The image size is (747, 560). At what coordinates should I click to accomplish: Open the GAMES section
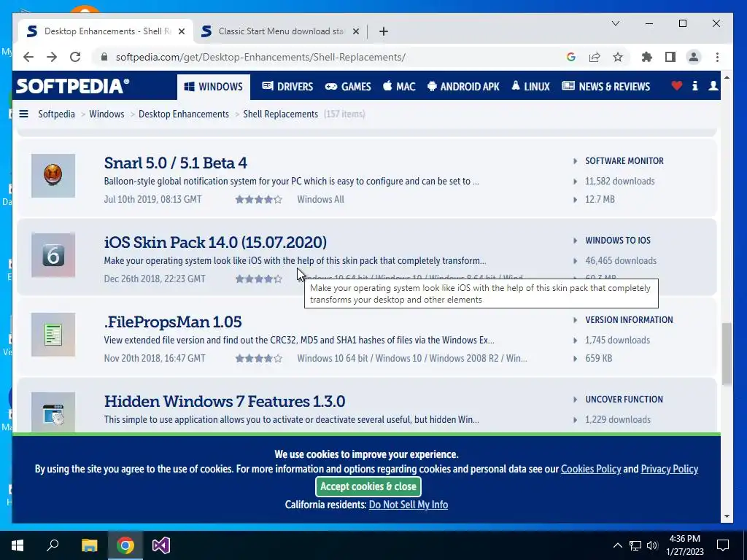(348, 86)
